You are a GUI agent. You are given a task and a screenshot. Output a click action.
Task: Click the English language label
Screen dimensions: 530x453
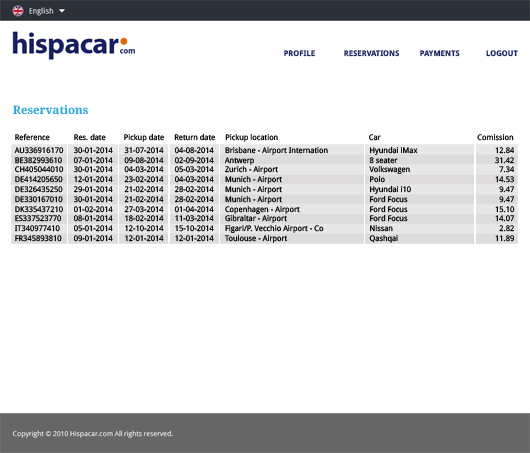point(41,11)
